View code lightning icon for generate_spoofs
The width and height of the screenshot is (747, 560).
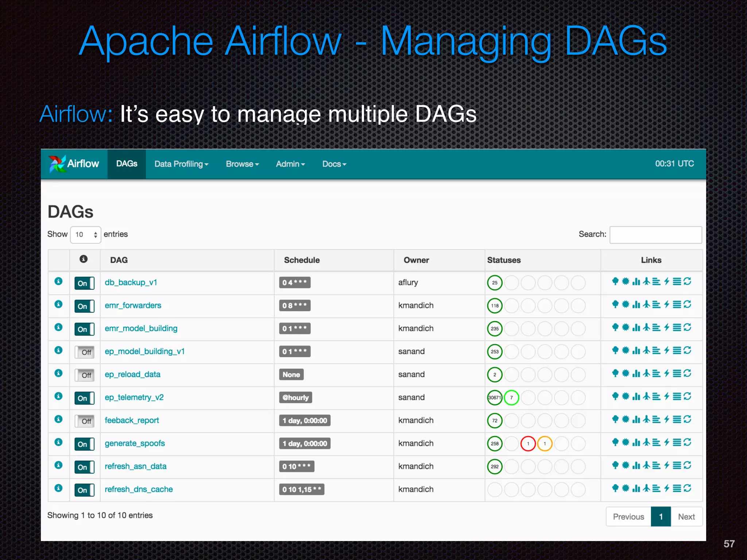click(x=667, y=442)
